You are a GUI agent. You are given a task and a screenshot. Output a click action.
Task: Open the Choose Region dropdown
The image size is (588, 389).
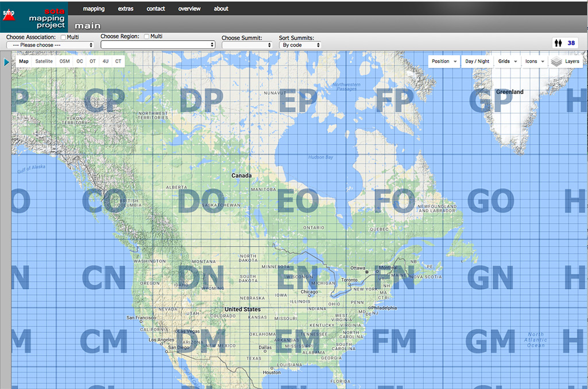point(157,45)
